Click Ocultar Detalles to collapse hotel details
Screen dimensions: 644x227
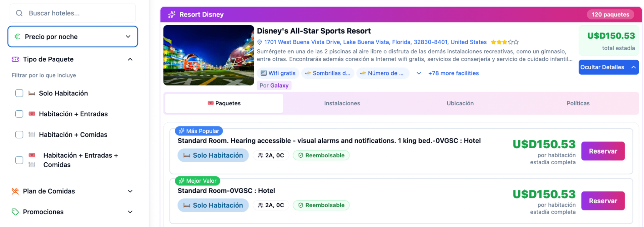click(608, 67)
